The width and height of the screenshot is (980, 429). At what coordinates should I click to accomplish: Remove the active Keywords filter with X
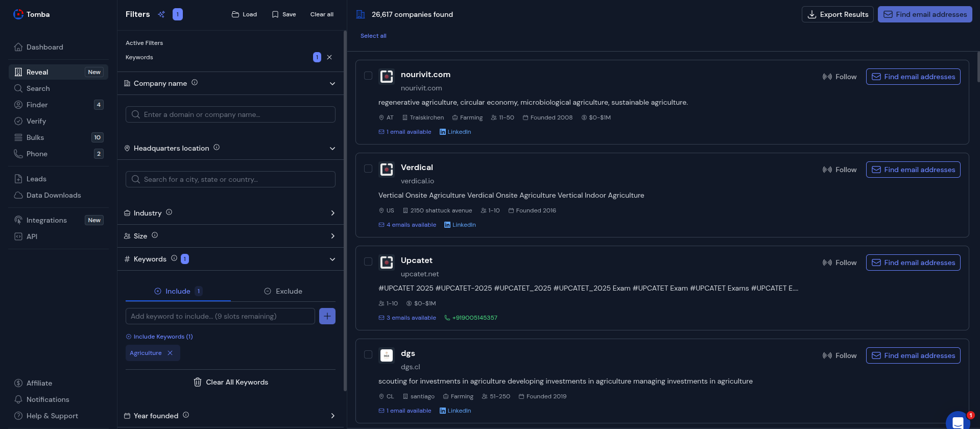[x=329, y=57]
